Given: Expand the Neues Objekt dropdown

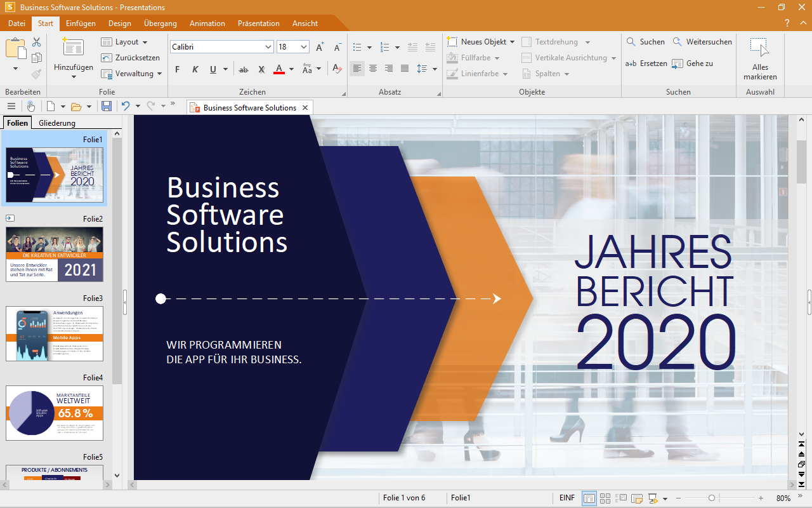Looking at the screenshot, I should (510, 41).
